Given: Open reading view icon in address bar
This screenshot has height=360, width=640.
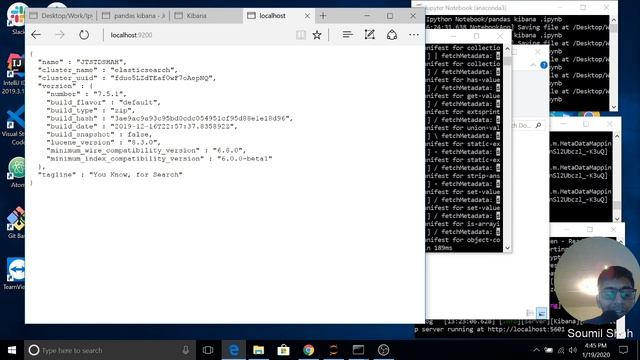Looking at the screenshot, I should point(301,35).
